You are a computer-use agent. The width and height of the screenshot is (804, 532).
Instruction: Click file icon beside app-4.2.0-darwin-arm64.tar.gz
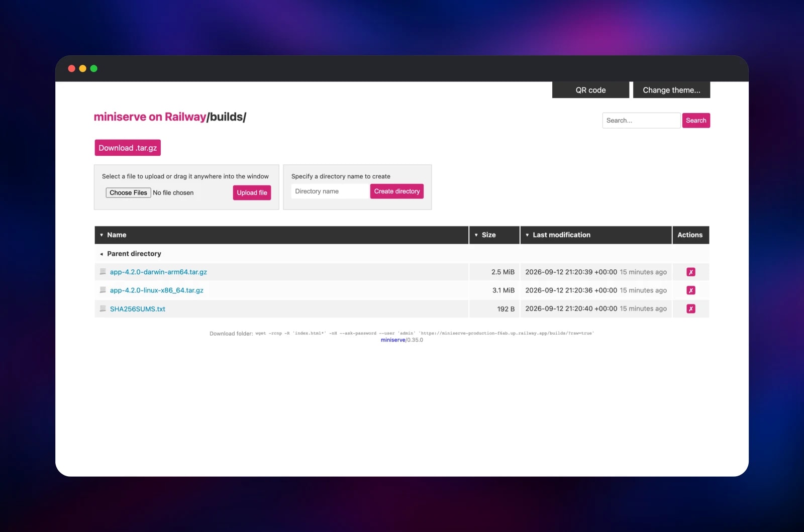[103, 272]
